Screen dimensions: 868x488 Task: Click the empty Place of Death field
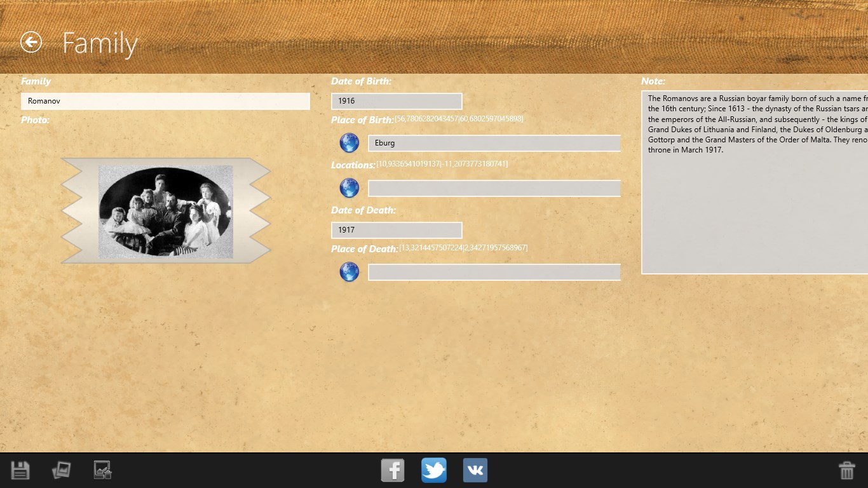click(494, 272)
